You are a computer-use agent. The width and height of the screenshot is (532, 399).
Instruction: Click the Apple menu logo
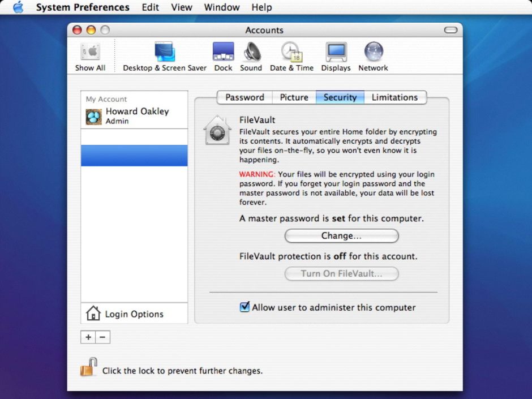pyautogui.click(x=18, y=7)
